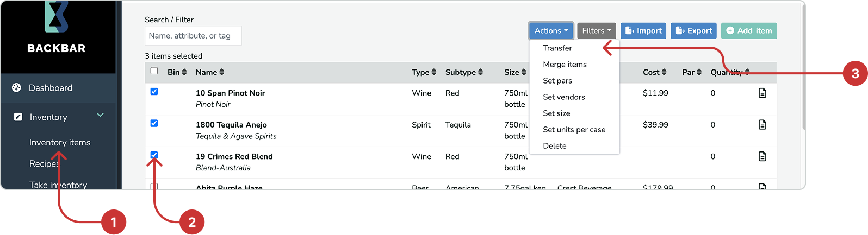Click the $11.99 cost value

(655, 93)
